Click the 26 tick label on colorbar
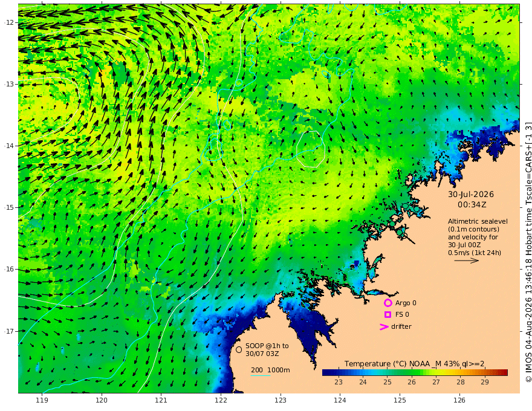 [412, 382]
